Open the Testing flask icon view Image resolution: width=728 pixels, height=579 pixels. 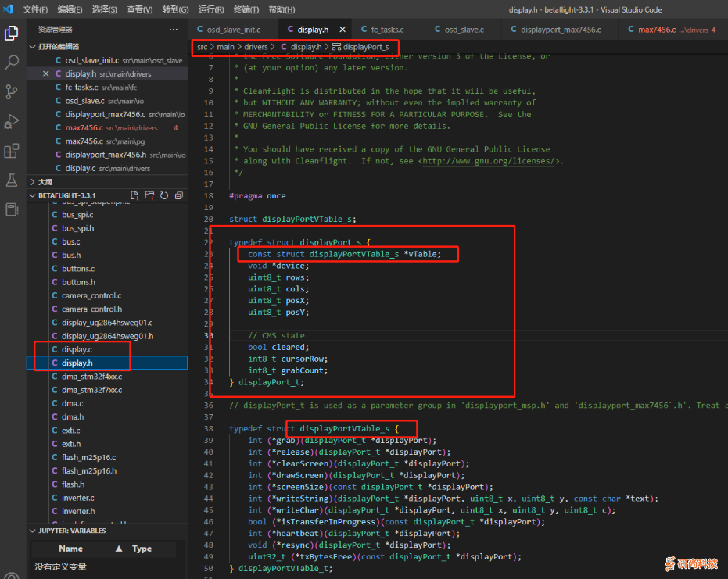click(12, 180)
